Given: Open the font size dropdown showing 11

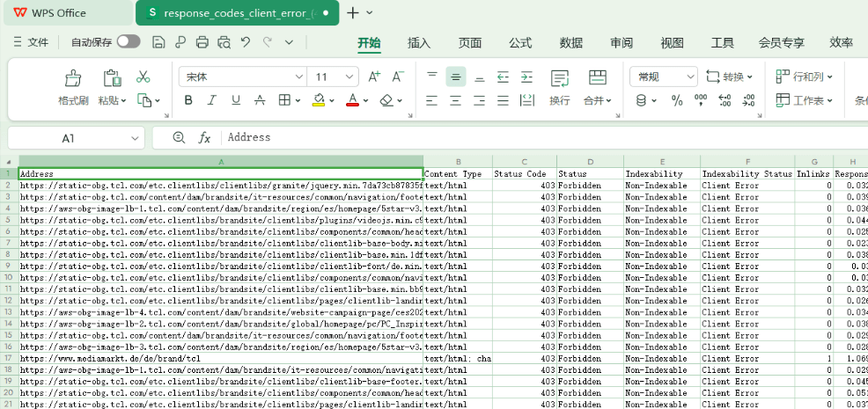Looking at the screenshot, I should click(350, 77).
